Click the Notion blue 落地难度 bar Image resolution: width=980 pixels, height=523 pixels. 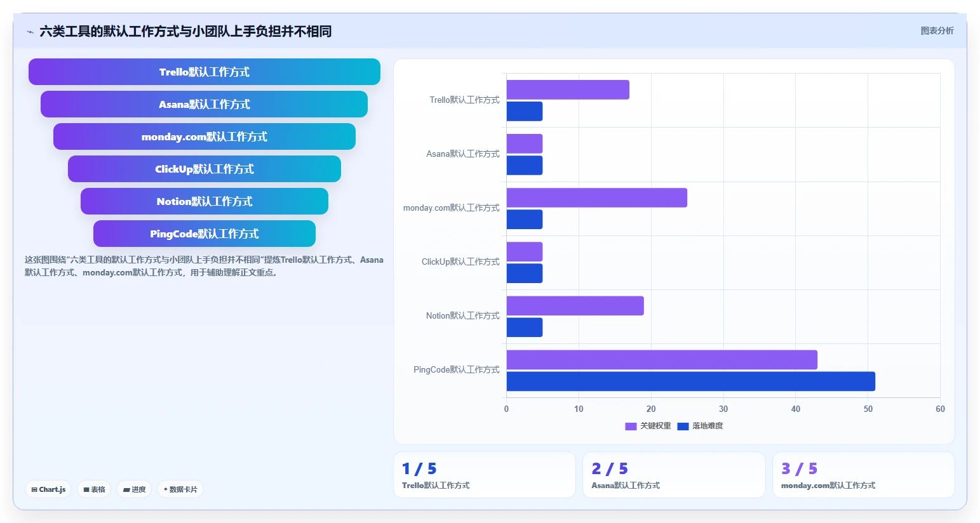pos(525,327)
